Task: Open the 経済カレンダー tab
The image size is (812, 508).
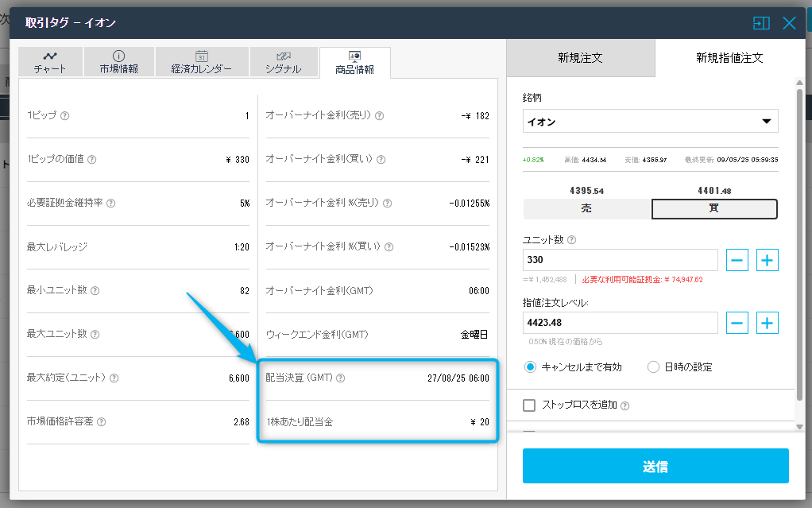Action: [202, 62]
